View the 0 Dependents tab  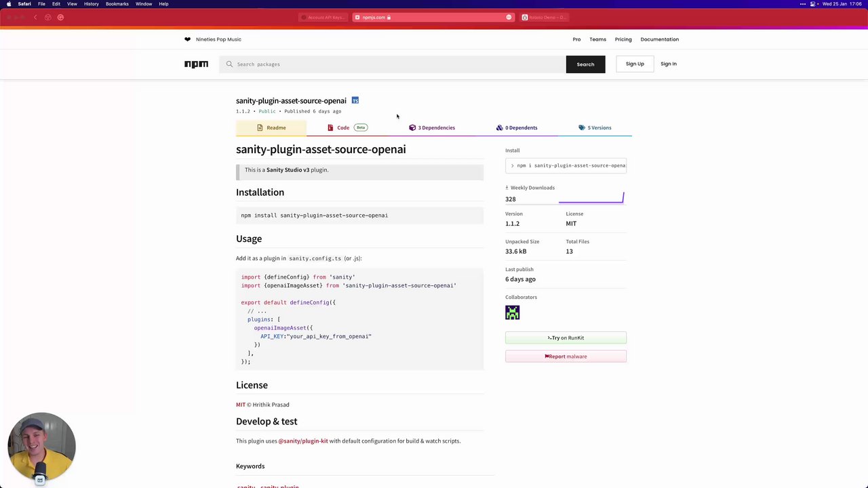point(517,127)
